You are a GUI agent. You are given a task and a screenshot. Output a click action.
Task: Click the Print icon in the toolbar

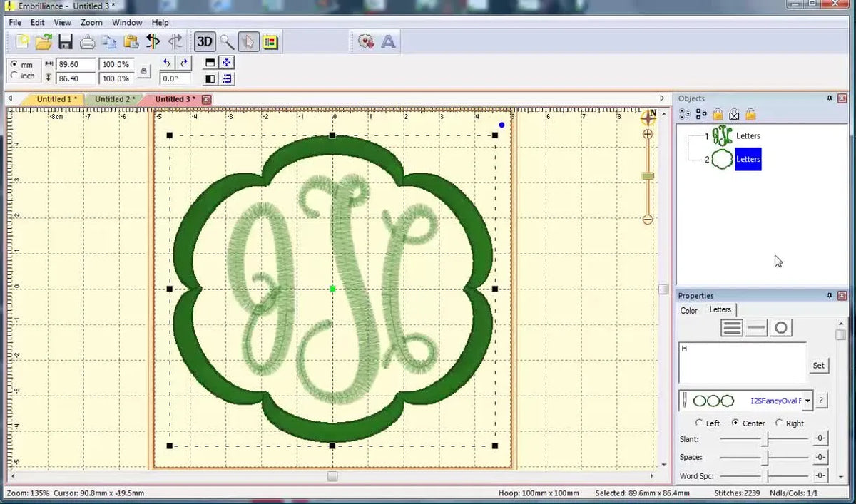coord(88,41)
